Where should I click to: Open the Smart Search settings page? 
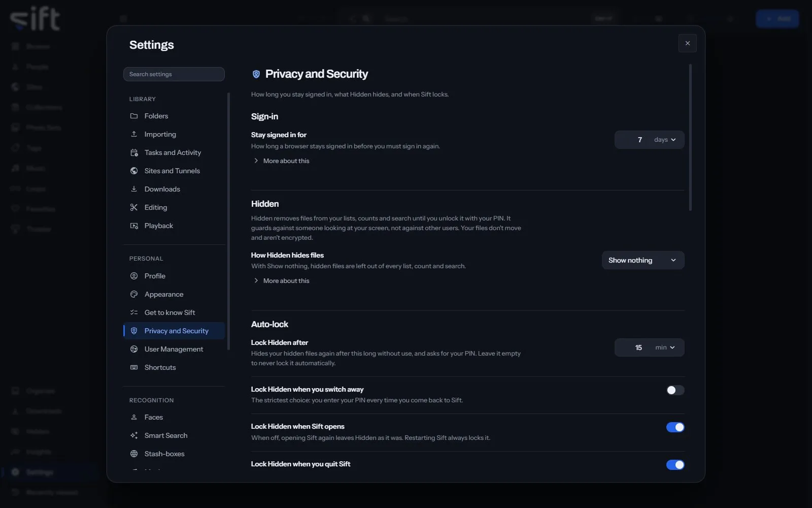click(174, 435)
